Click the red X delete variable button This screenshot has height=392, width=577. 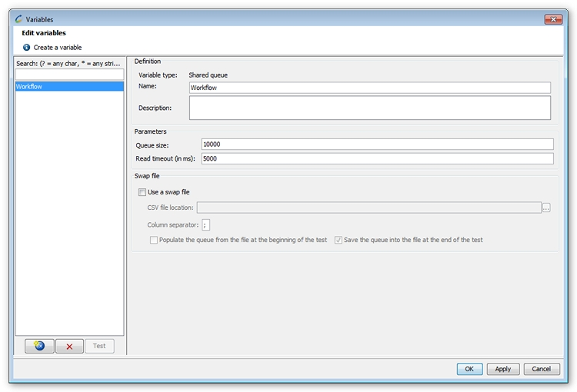click(x=69, y=346)
